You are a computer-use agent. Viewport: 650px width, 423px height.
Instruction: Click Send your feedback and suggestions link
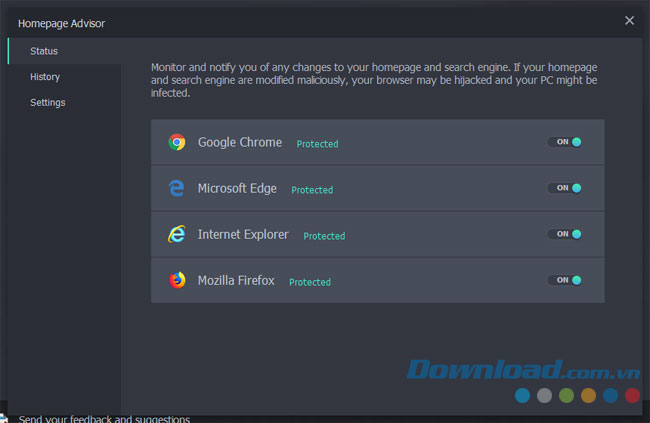[x=104, y=419]
